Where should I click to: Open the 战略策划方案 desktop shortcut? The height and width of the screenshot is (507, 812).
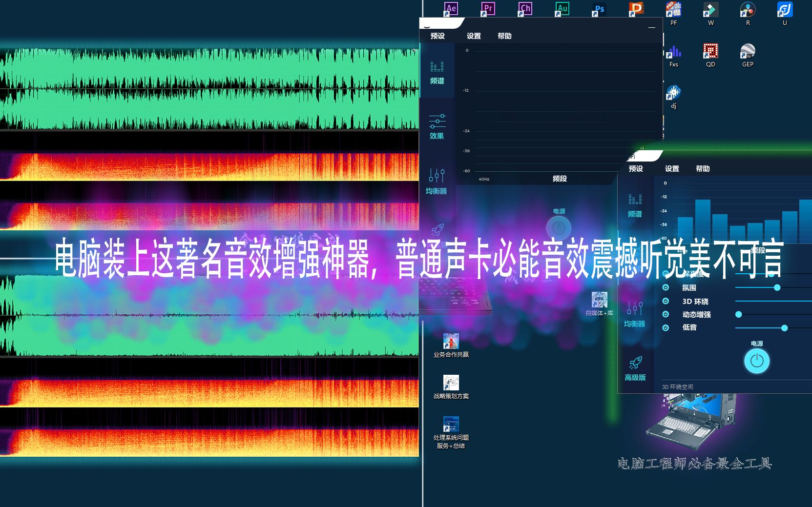coord(451,387)
